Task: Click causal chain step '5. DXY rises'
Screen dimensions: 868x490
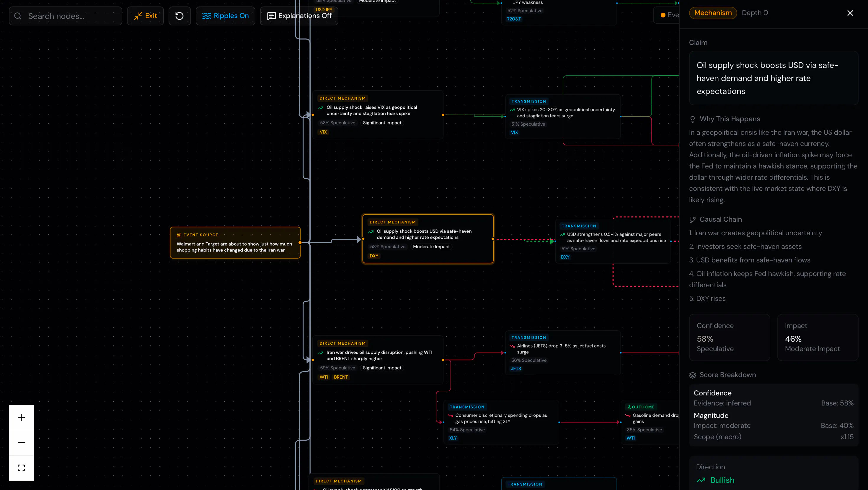Action: [707, 298]
